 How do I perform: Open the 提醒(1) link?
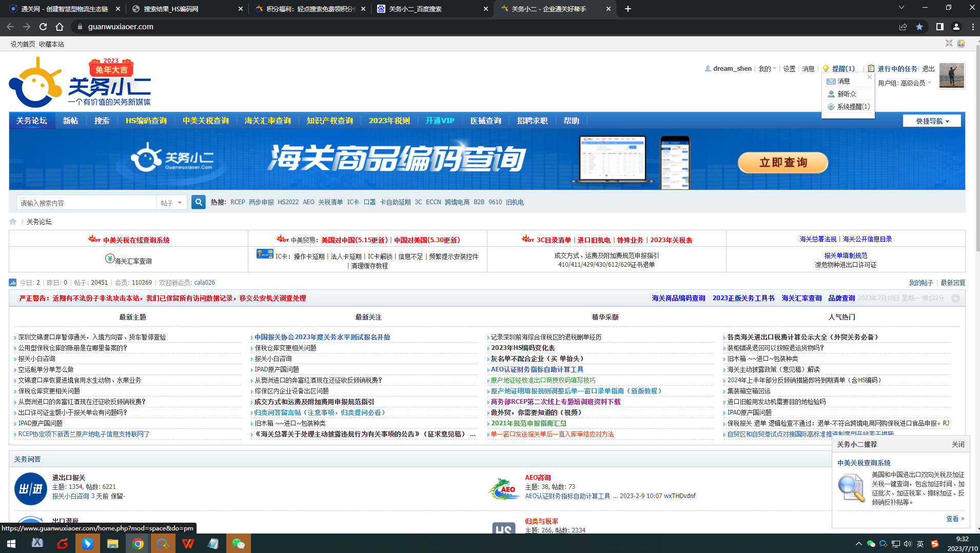coord(843,69)
